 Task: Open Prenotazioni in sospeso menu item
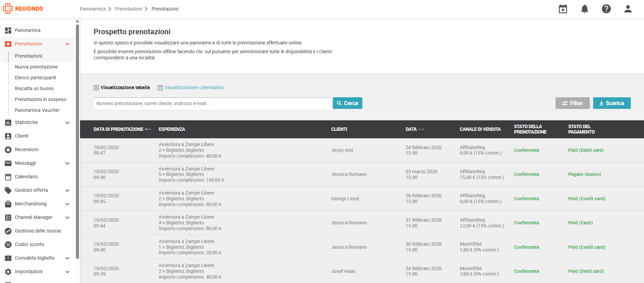40,99
